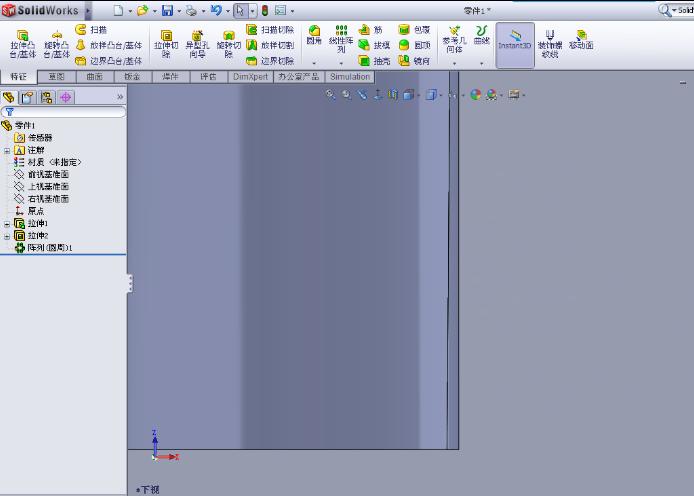
Task: Click the feature tree filter input field
Action: pyautogui.click(x=63, y=112)
